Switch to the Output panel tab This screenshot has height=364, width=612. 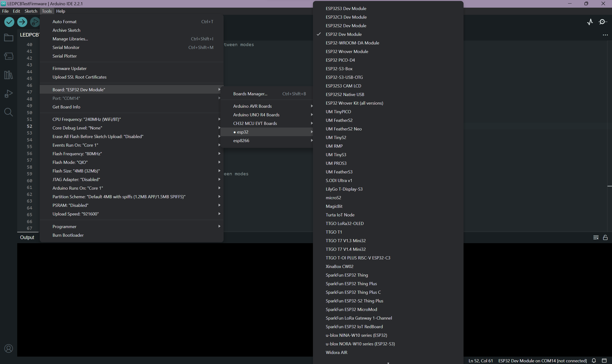(x=27, y=237)
